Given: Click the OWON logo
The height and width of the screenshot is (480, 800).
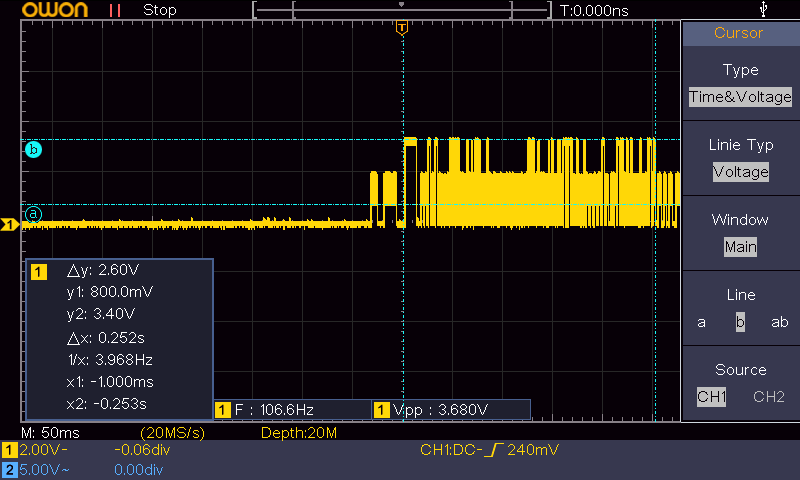Looking at the screenshot, I should click(55, 10).
